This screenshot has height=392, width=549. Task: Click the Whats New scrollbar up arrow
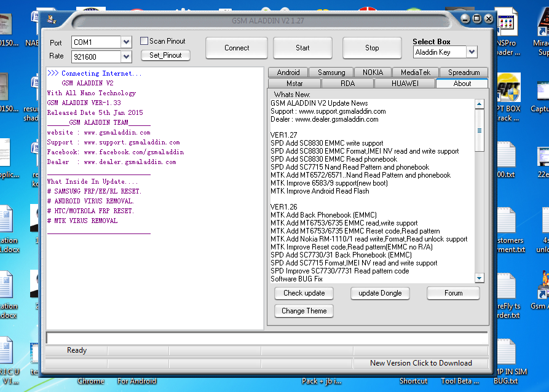point(480,104)
